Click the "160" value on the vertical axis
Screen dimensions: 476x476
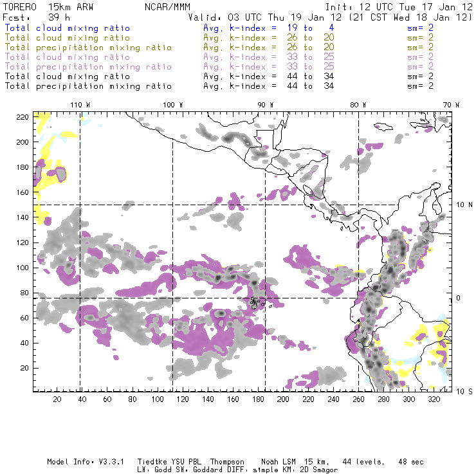click(x=23, y=192)
